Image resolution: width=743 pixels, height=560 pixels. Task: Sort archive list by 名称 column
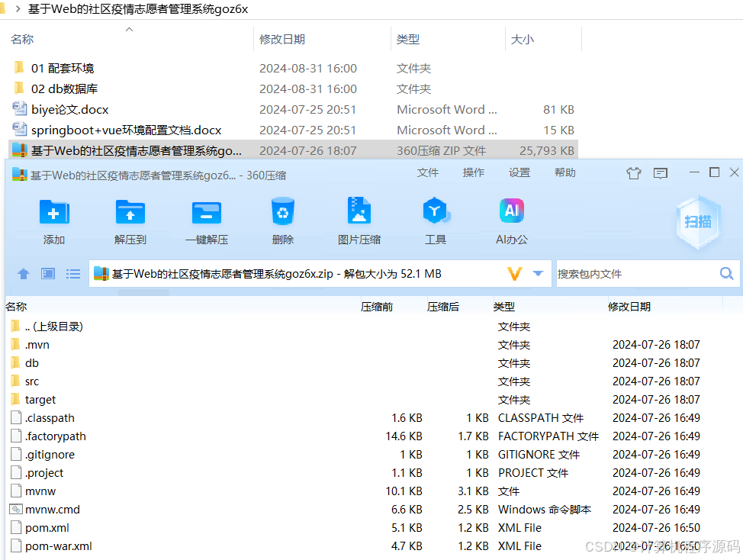16,307
